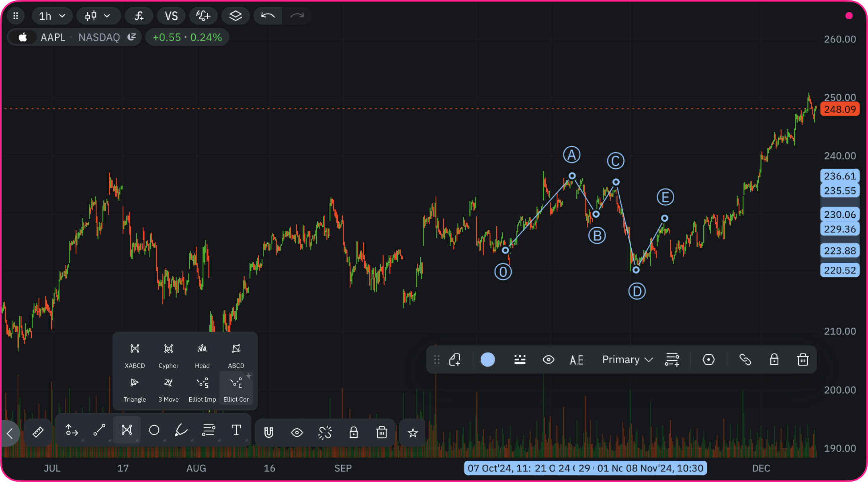Choose the XABCD pattern option
The image size is (868, 482).
135,355
